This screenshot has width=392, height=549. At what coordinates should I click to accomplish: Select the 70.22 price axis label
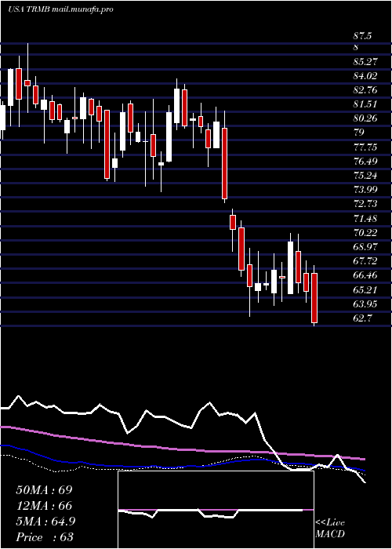point(365,232)
